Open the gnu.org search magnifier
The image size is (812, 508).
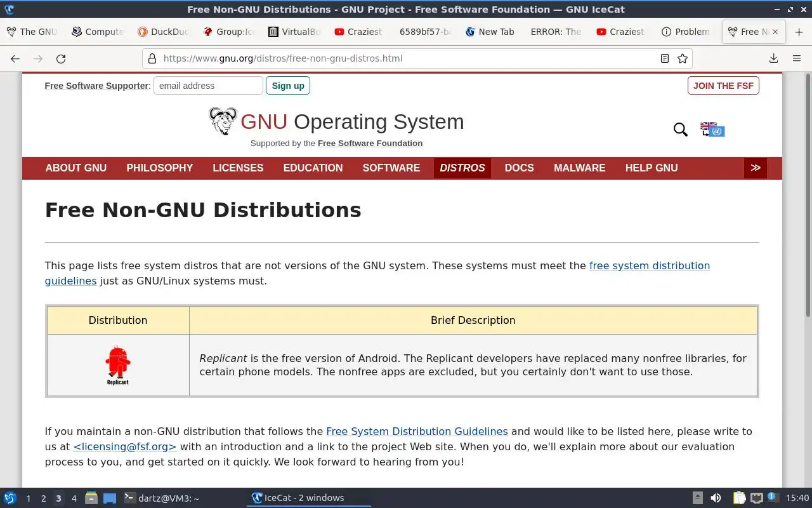coord(680,130)
